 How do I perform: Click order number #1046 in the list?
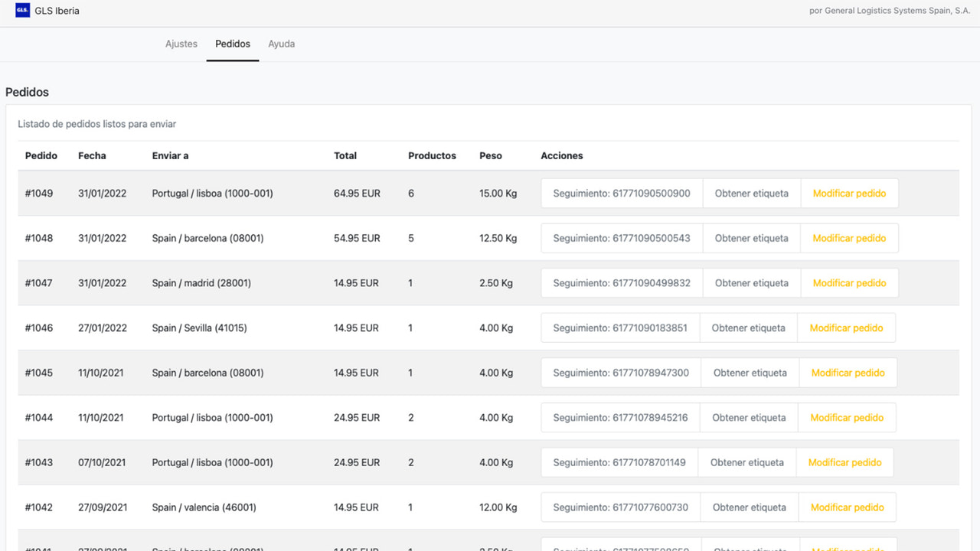point(39,328)
